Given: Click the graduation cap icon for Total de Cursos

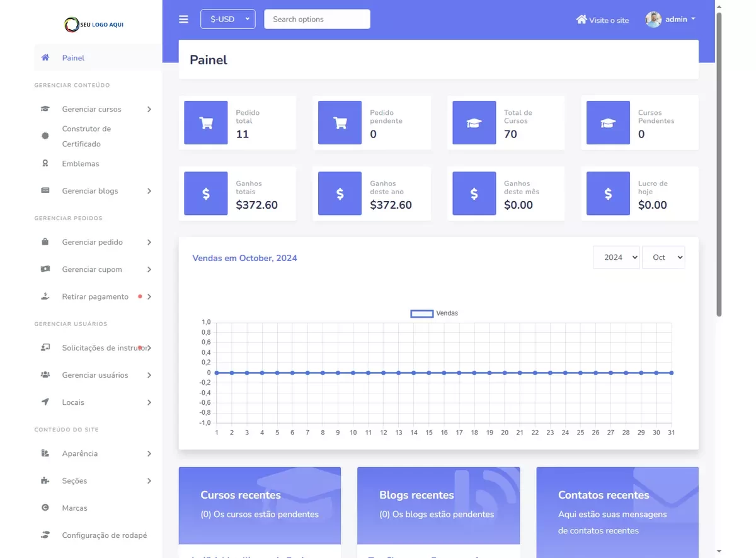Looking at the screenshot, I should (474, 123).
